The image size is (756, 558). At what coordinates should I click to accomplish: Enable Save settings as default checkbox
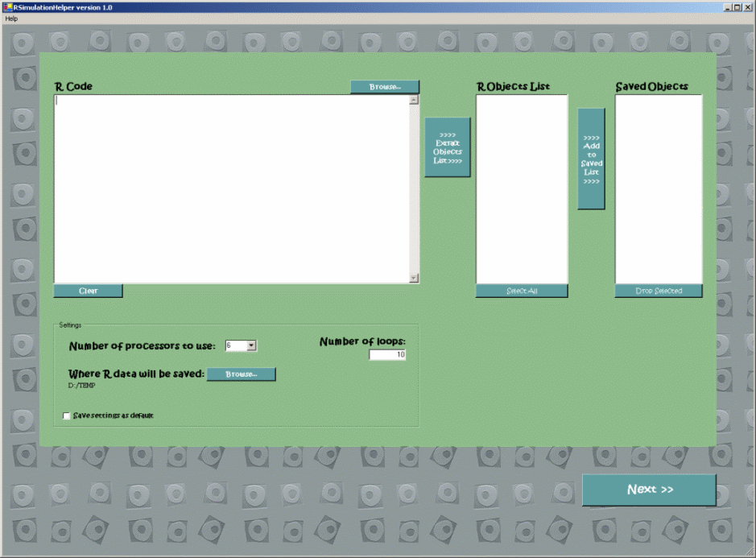coord(66,415)
